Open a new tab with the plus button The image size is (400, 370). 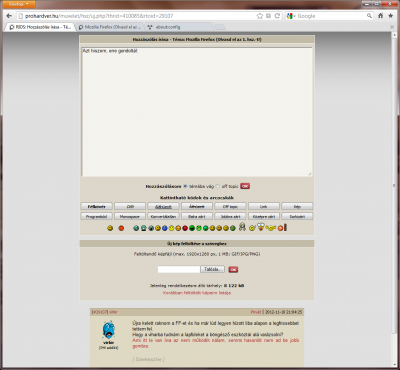(x=220, y=27)
